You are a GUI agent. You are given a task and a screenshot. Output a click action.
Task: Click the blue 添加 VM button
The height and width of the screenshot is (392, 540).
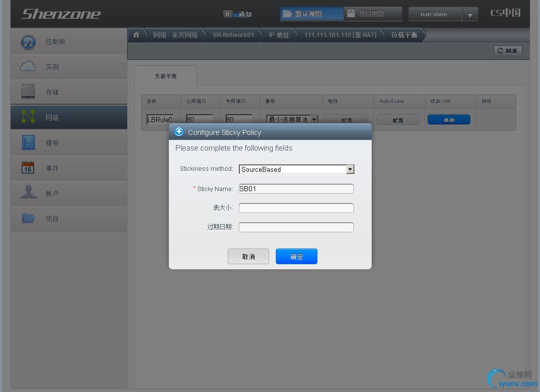tap(449, 120)
